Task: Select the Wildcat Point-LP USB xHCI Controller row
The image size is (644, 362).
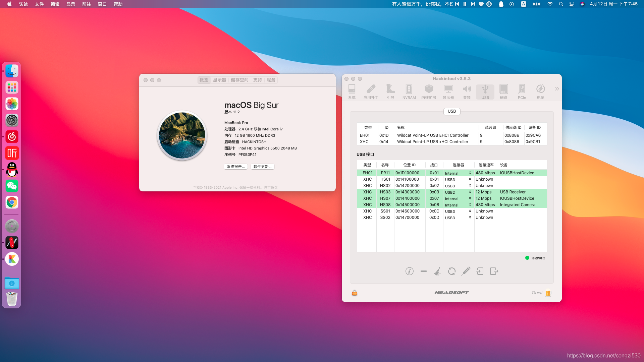Action: 452,142
